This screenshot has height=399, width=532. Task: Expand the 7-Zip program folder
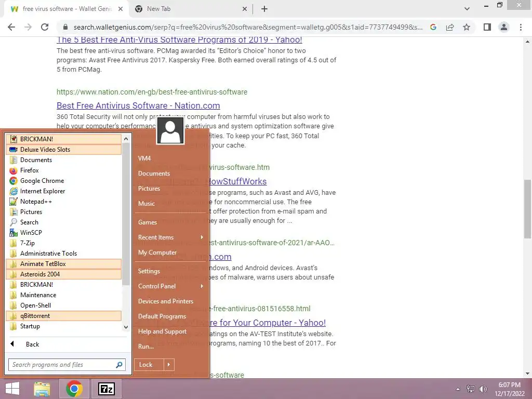(x=63, y=243)
